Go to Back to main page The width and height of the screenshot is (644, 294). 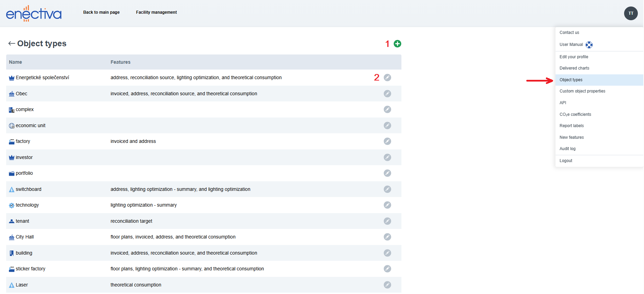click(x=101, y=12)
